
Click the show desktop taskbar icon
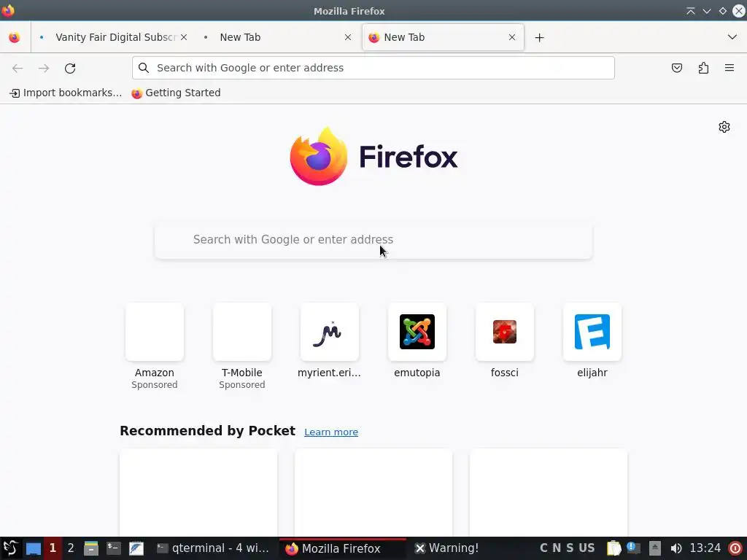click(x=34, y=548)
